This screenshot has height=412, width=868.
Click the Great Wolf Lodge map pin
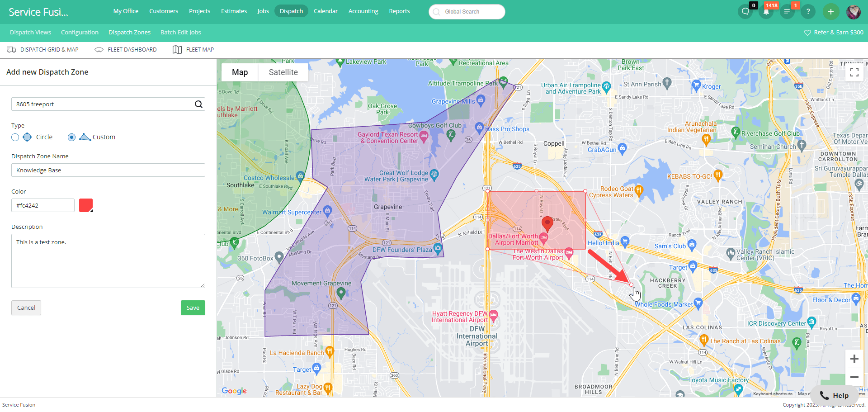pos(434,174)
